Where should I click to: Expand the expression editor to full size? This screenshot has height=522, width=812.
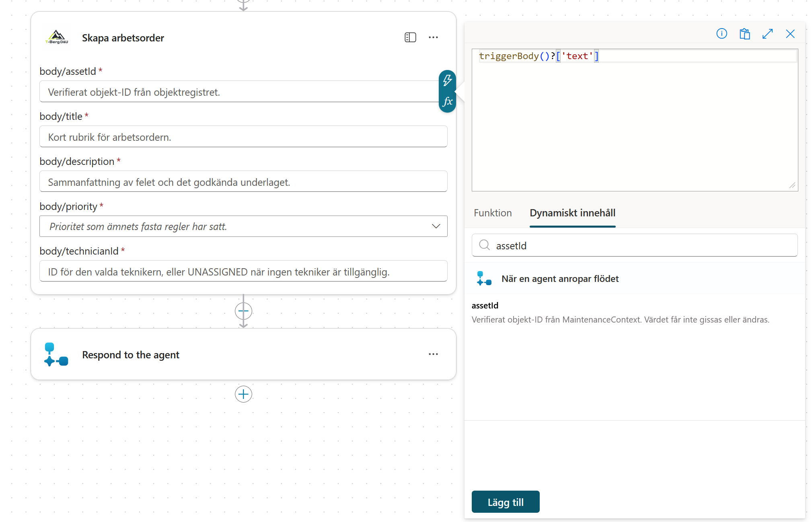[767, 34]
